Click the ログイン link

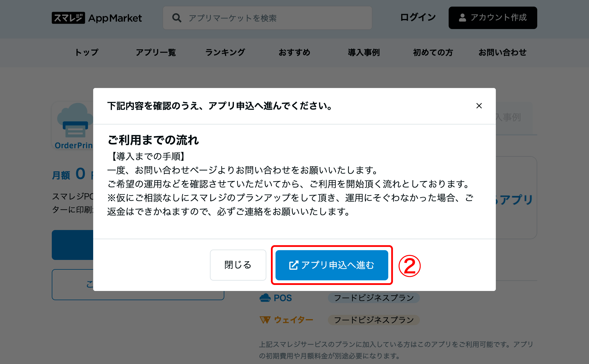[x=418, y=18]
